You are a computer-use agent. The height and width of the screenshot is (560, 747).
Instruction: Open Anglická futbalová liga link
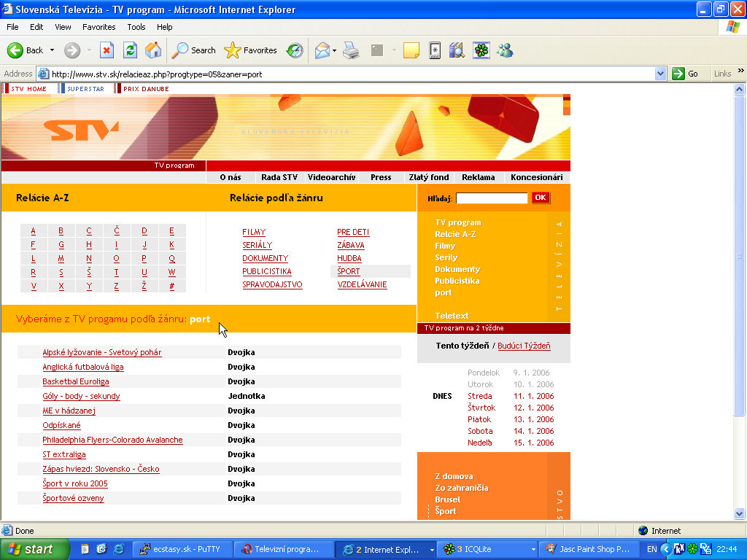[x=83, y=367]
